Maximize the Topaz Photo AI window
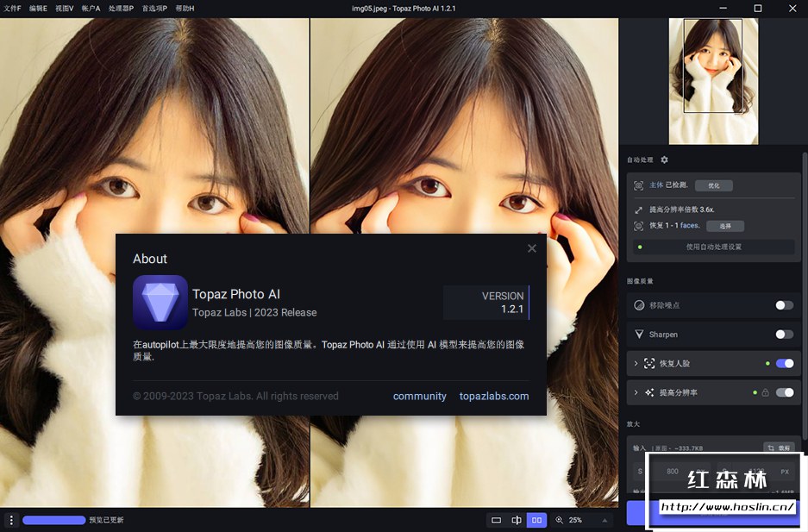 pyautogui.click(x=757, y=9)
